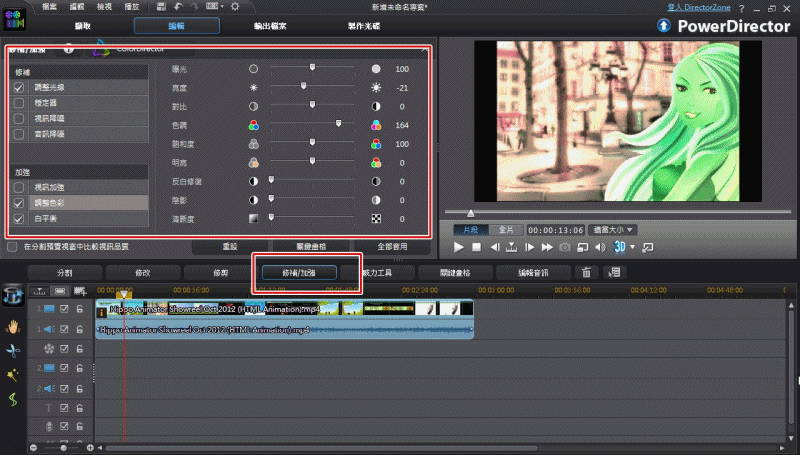800x455 pixels.
Task: Click the trash can delete icon
Action: tap(586, 272)
